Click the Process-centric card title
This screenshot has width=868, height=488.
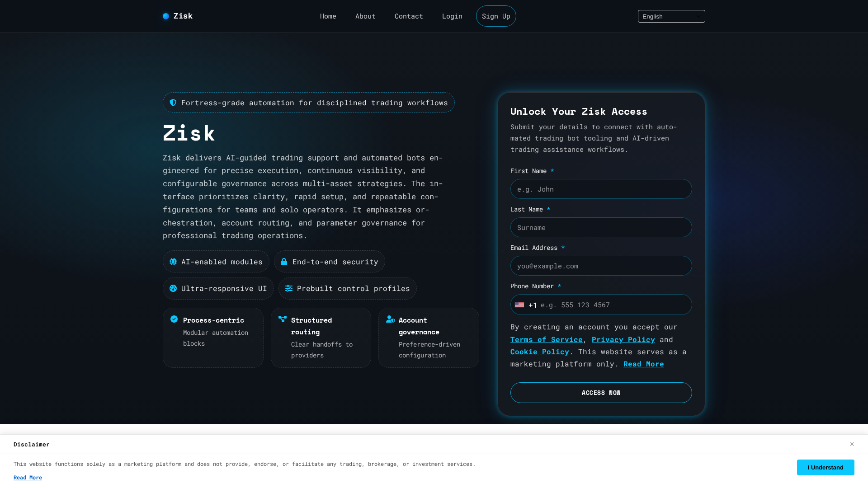[213, 320]
